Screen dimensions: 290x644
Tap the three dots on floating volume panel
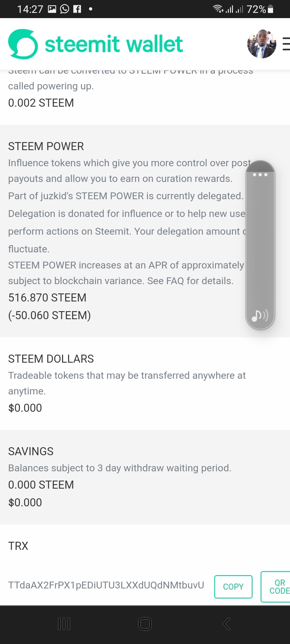(260, 175)
